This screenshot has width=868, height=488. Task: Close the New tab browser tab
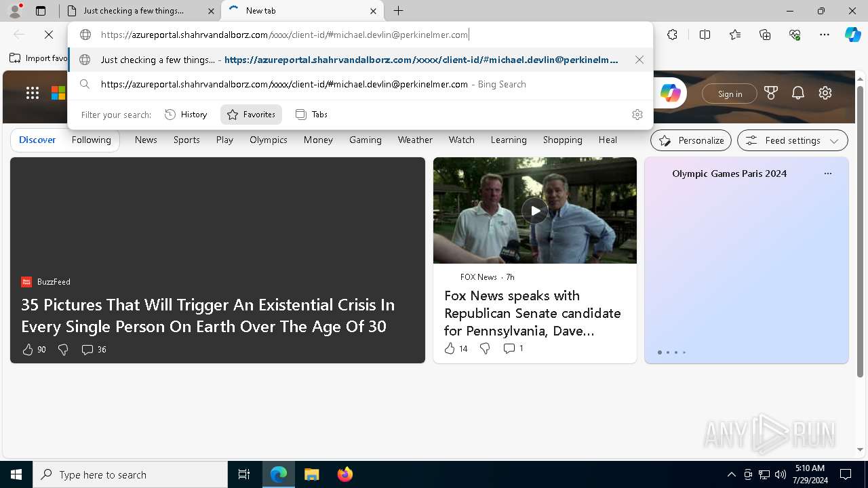(373, 11)
